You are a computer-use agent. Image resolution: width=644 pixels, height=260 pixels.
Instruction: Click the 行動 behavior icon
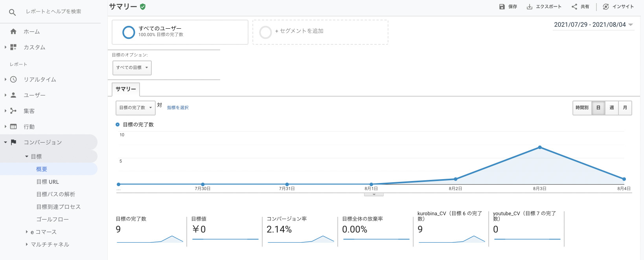13,126
